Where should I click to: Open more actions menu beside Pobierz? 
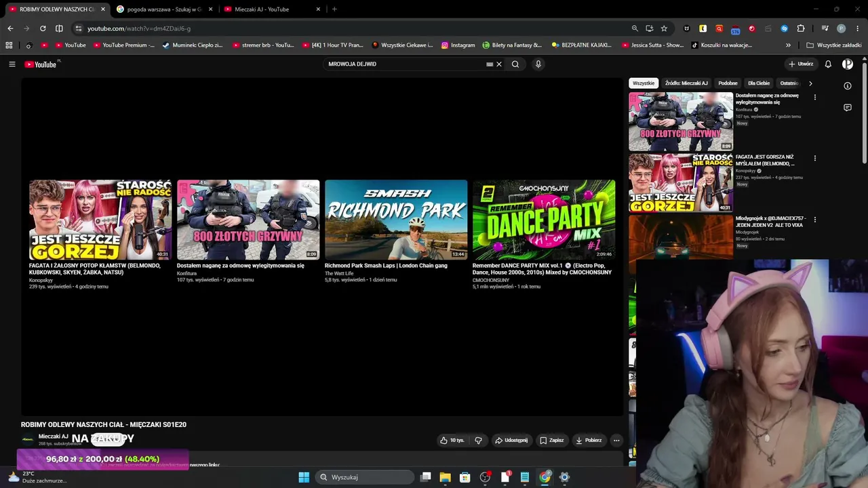616,441
